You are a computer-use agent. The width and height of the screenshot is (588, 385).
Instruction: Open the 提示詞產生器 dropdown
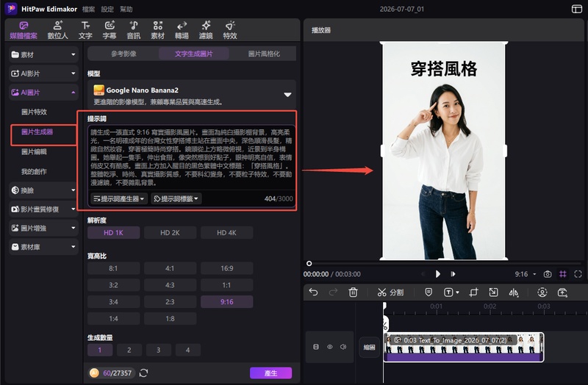tap(119, 198)
